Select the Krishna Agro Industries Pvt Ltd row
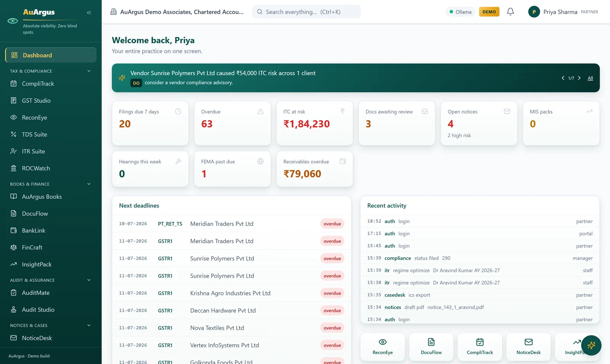The height and width of the screenshot is (364, 610). [231, 293]
